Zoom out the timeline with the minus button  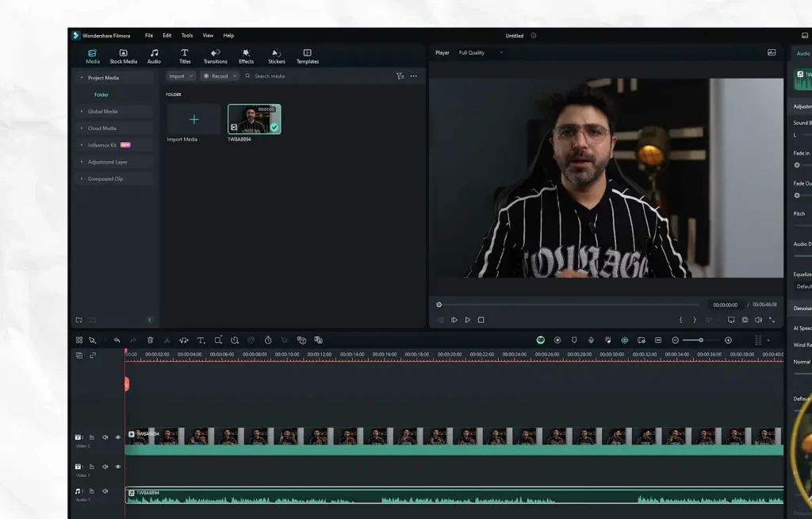click(x=676, y=340)
